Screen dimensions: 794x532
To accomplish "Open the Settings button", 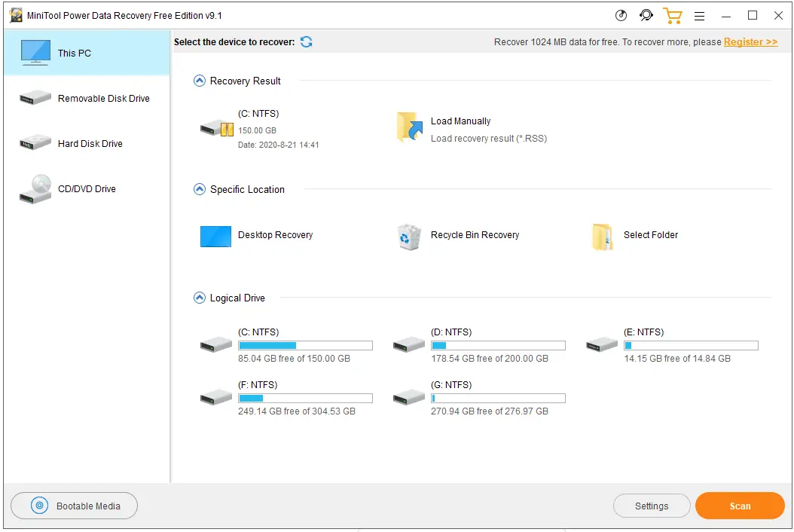I will pyautogui.click(x=652, y=506).
